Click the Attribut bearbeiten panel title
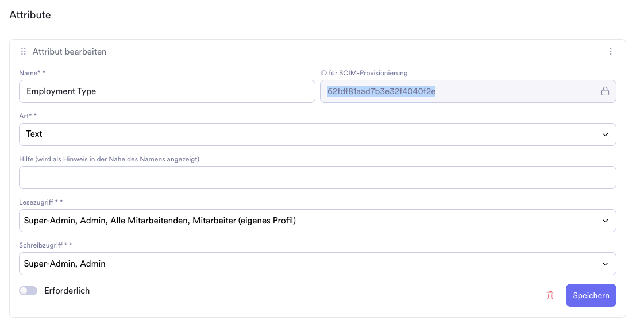This screenshot has height=324, width=644. pyautogui.click(x=70, y=52)
